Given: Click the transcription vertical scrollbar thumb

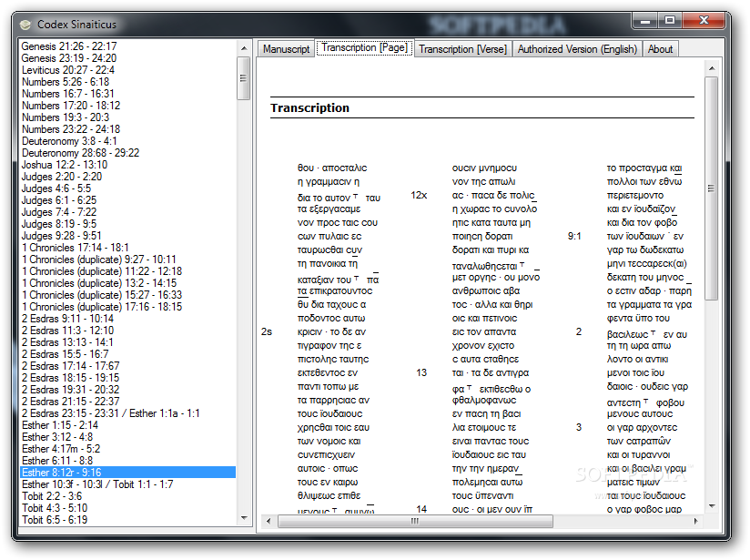Looking at the screenshot, I should click(711, 188).
